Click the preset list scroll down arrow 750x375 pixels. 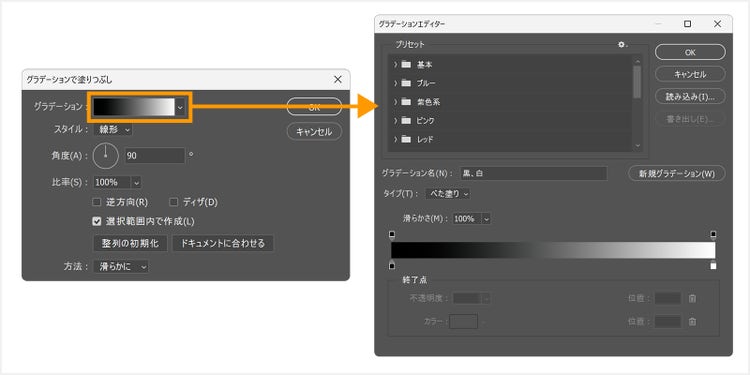tap(637, 145)
